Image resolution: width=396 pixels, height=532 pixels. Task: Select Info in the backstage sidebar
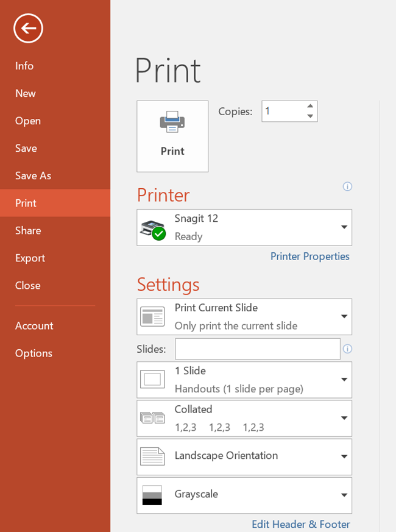(24, 66)
